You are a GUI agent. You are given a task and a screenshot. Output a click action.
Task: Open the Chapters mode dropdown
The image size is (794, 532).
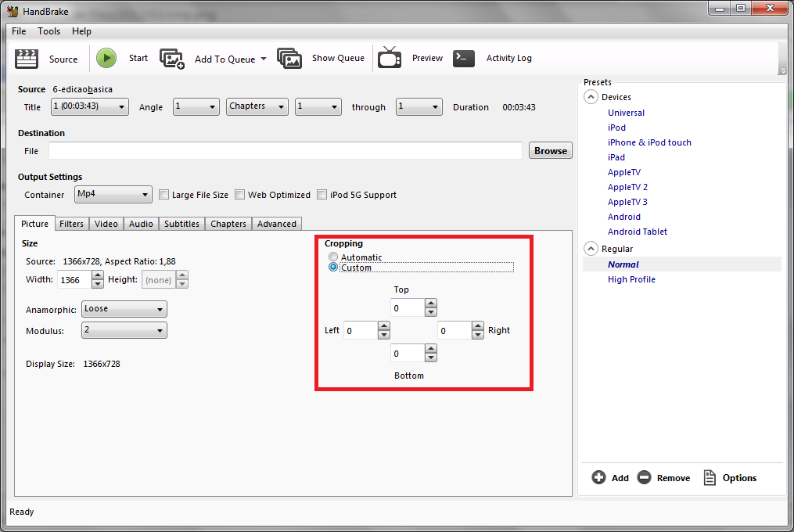(x=257, y=106)
